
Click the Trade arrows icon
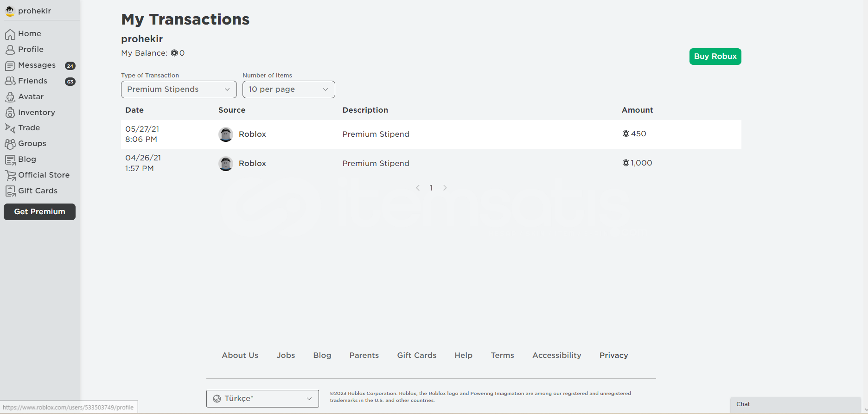(x=10, y=128)
